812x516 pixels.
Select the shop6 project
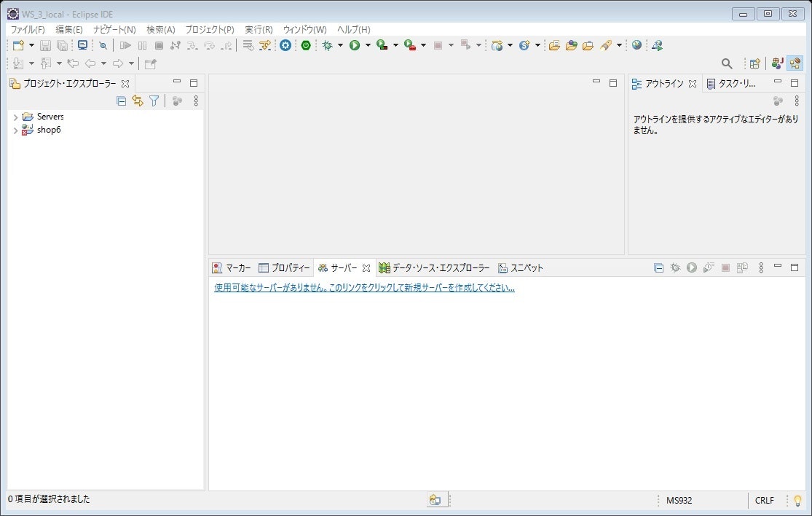[x=49, y=130]
